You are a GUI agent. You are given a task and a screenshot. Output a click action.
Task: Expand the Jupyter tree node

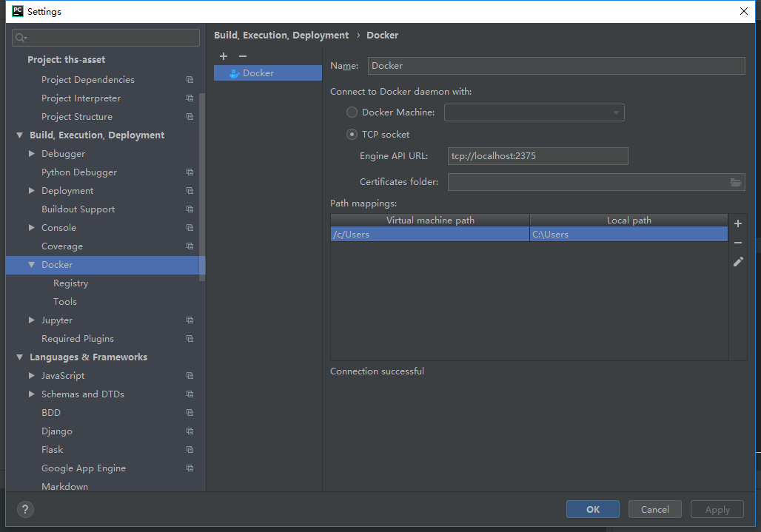32,320
